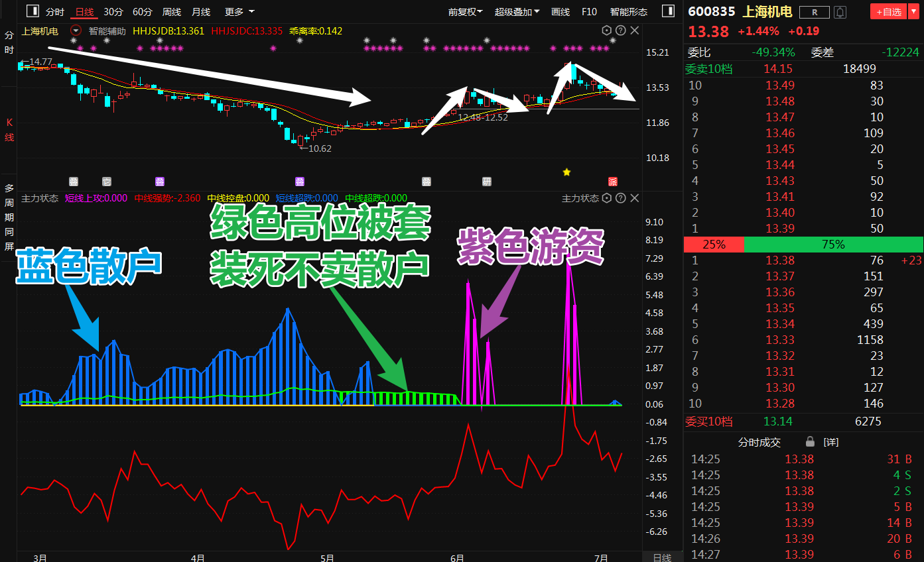Switch to 30分 period
Viewport: 924px width, 562px height.
click(113, 12)
